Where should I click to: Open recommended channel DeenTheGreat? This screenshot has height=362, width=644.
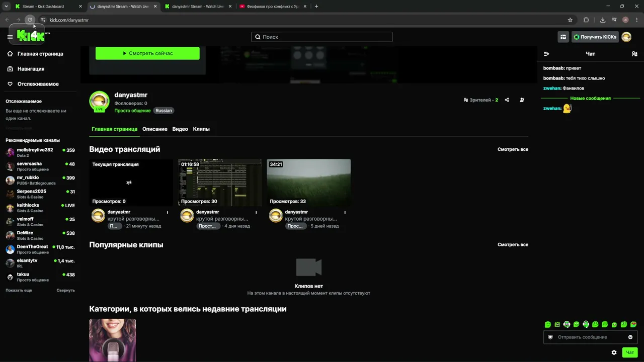[40, 249]
